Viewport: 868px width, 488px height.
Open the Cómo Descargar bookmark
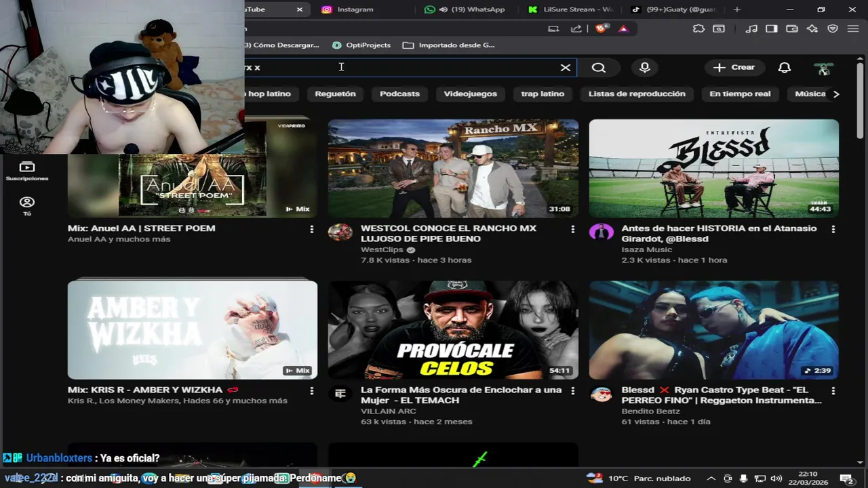click(282, 45)
